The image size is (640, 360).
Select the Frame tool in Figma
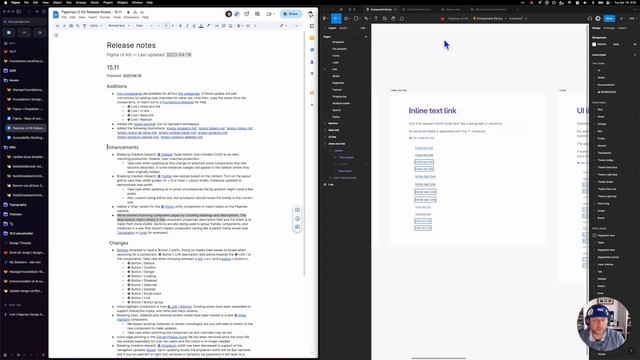click(346, 18)
